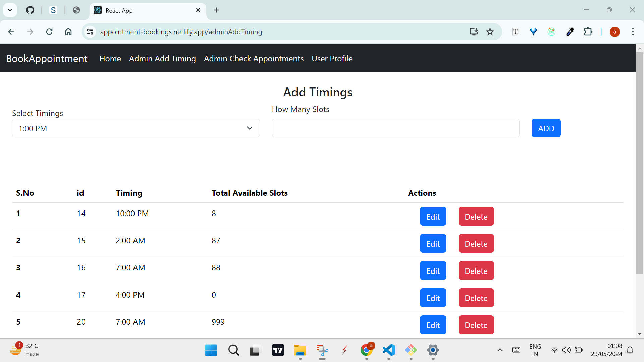The width and height of the screenshot is (644, 362).
Task: Open Admin Check Appointments nav link
Action: click(x=254, y=58)
